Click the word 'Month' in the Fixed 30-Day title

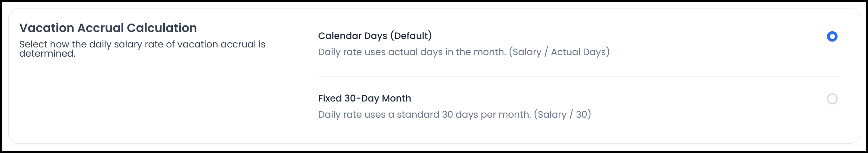click(396, 98)
